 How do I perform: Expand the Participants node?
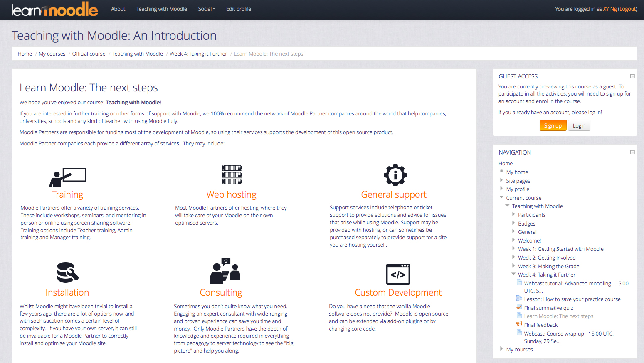(x=513, y=214)
